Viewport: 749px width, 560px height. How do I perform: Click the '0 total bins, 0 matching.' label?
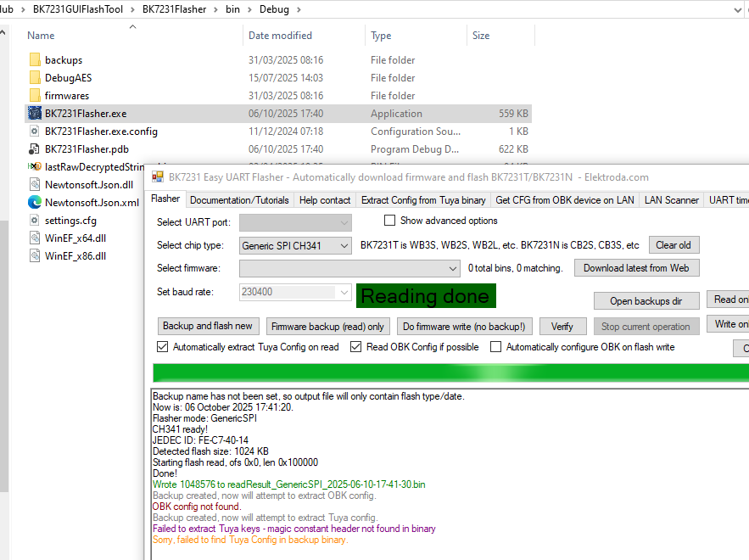[516, 268]
